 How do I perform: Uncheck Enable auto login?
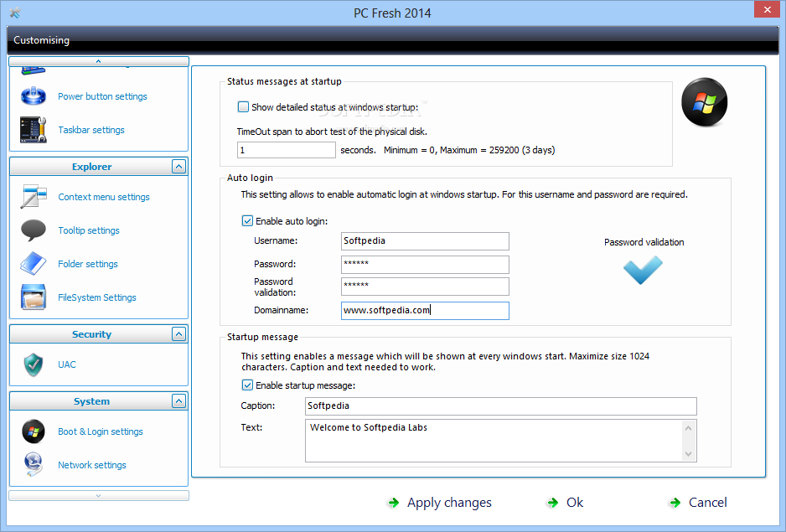[x=247, y=220]
